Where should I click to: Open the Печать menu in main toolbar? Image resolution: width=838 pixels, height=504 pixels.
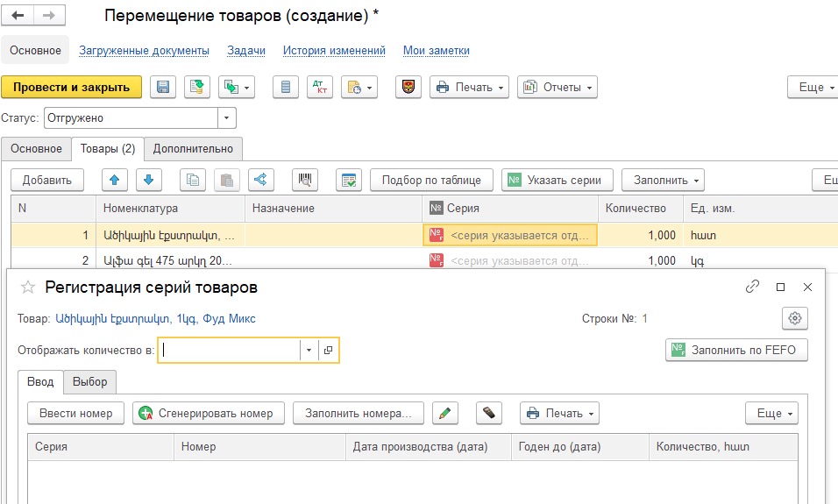pos(470,87)
